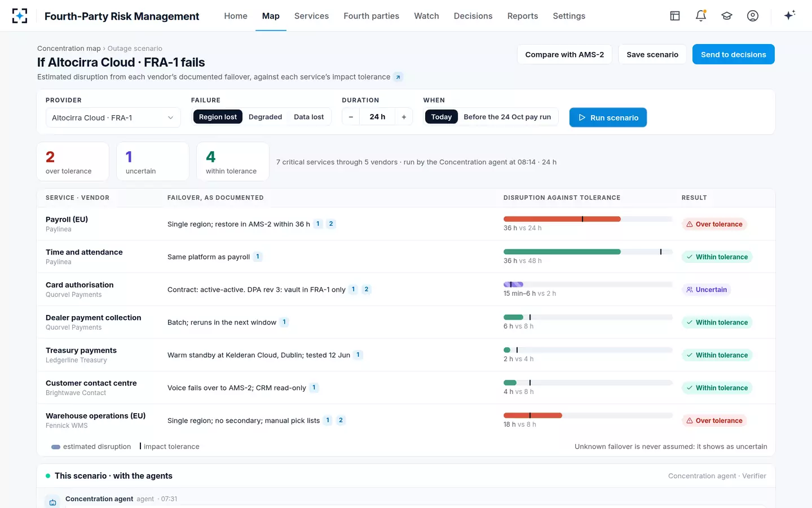Open the layout panel icon in header

(x=675, y=16)
